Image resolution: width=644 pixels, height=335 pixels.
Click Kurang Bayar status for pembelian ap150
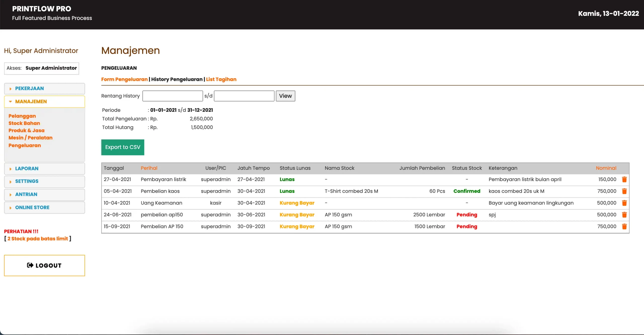[297, 215]
